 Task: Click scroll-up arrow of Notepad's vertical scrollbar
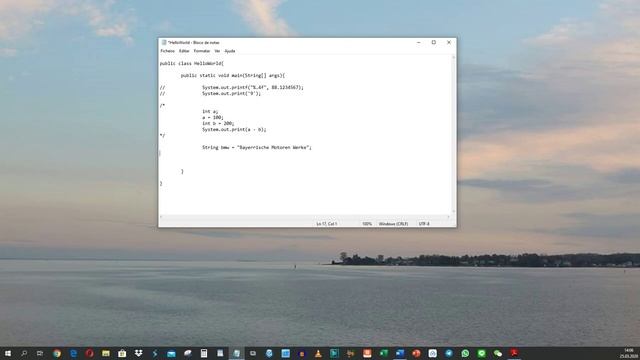[x=453, y=57]
